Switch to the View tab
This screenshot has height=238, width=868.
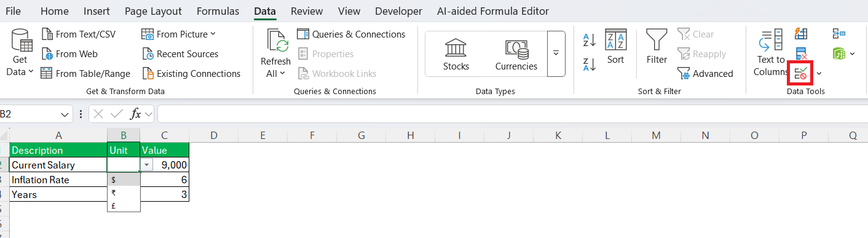(x=349, y=11)
